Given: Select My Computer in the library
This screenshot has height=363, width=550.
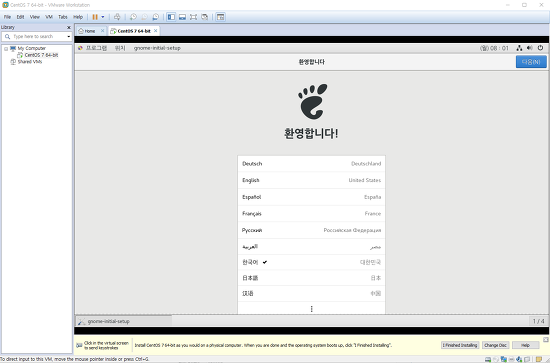Looking at the screenshot, I should pos(32,48).
